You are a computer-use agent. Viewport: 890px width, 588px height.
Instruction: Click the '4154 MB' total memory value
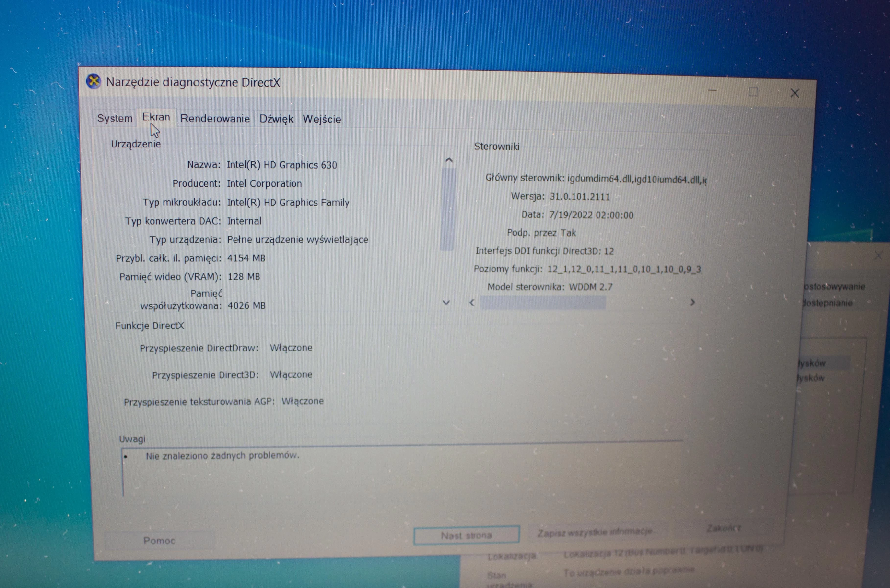point(246,258)
